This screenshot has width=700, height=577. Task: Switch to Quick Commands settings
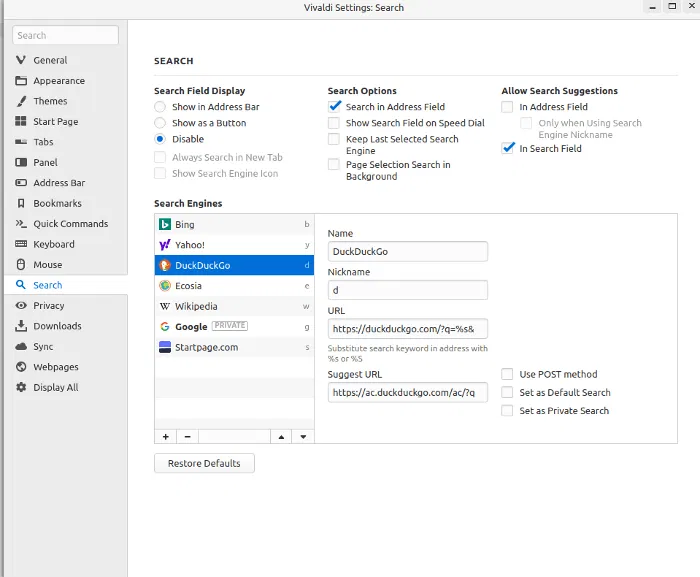click(x=66, y=224)
